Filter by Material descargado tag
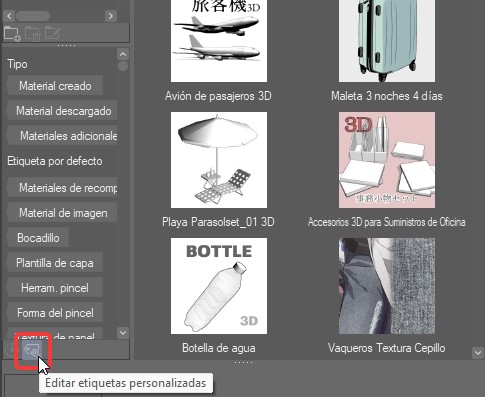 click(x=62, y=111)
